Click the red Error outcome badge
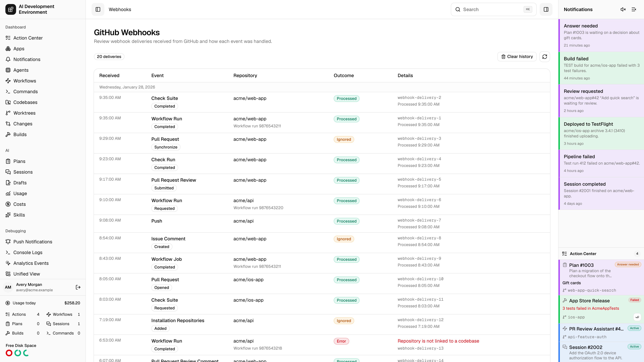 [341, 342]
